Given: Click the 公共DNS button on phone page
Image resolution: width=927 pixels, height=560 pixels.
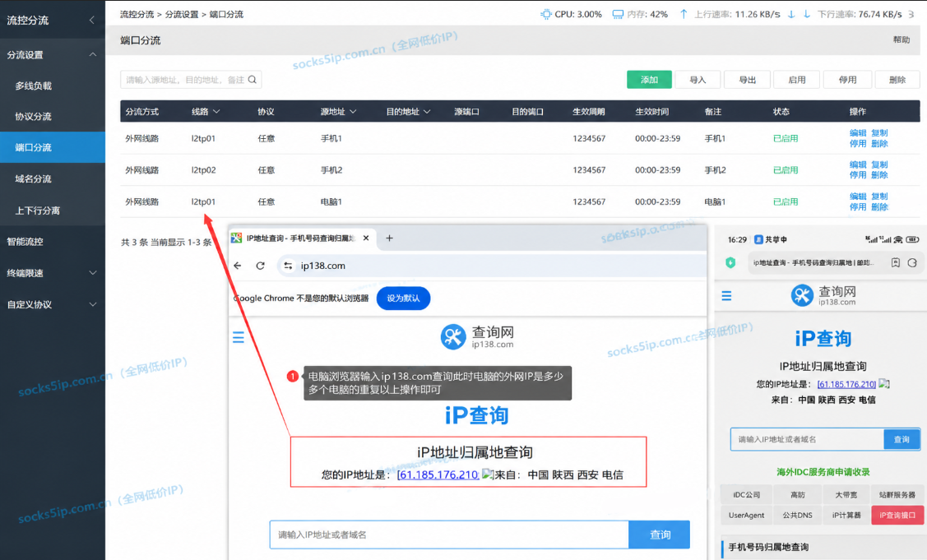Looking at the screenshot, I should 798,515.
